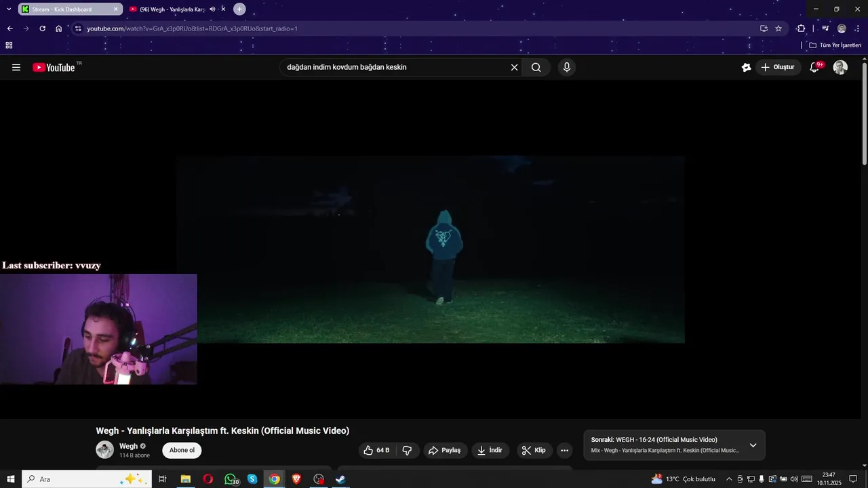Mute the YouTube tab audio icon
The width and height of the screenshot is (868, 488).
coord(212,9)
